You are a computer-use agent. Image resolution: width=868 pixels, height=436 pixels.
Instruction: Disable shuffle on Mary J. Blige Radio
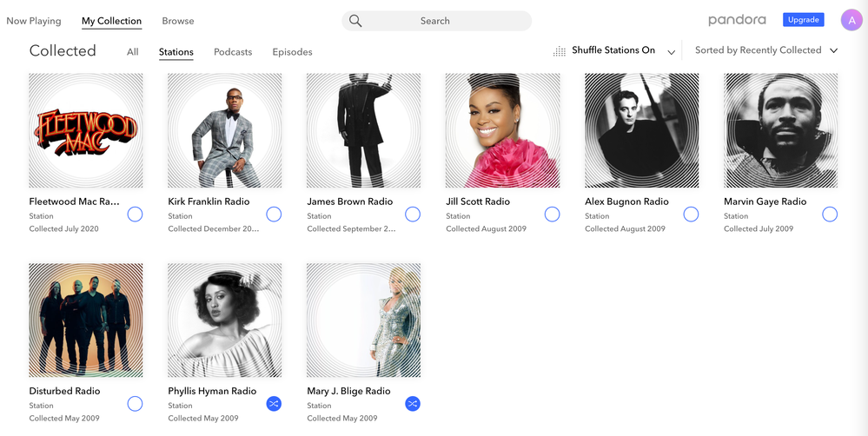413,404
